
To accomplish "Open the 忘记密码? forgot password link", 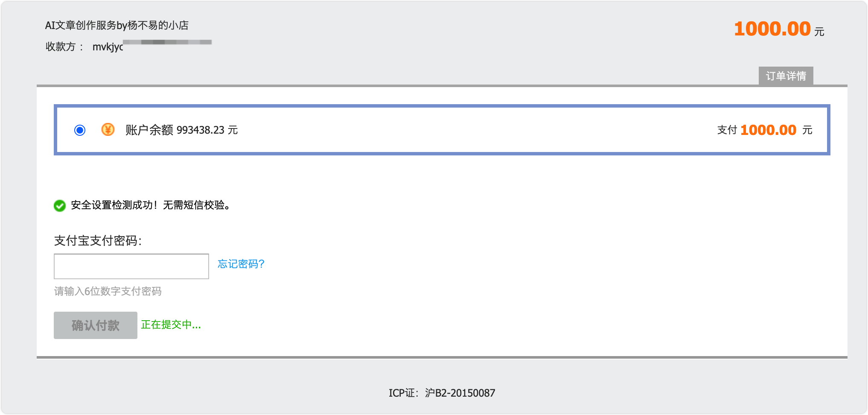I will (x=241, y=264).
